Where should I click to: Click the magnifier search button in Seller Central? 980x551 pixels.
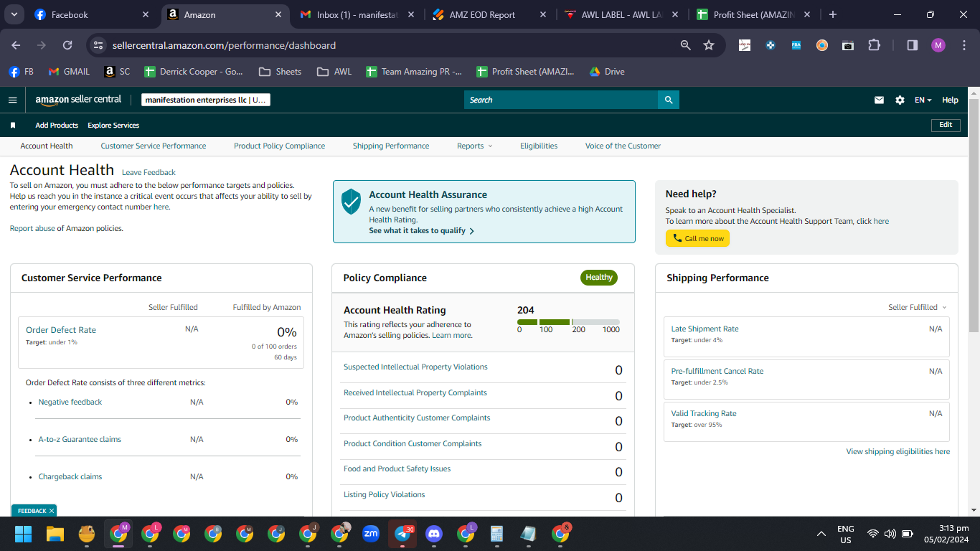669,100
